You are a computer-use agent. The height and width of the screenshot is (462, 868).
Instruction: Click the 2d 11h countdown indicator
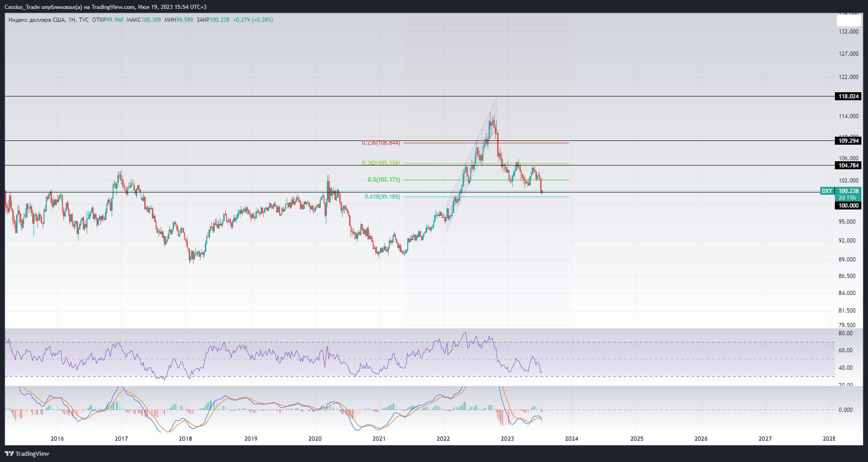[x=846, y=197]
